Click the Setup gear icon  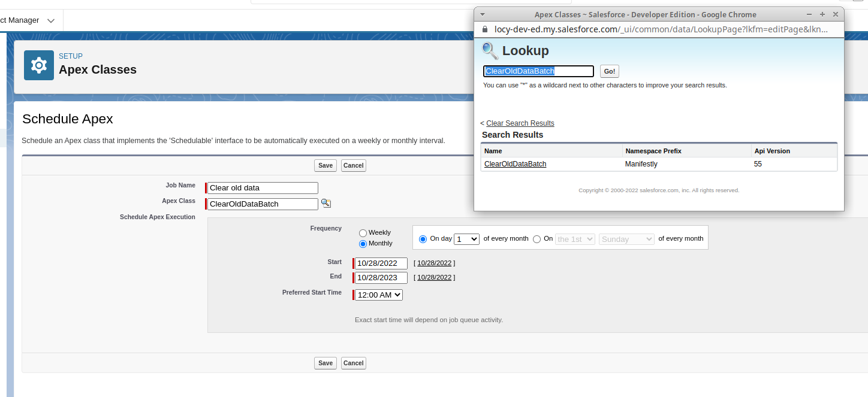pos(39,65)
